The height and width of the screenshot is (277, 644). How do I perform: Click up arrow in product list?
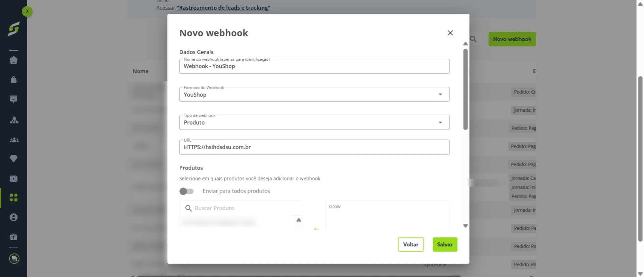coord(299,220)
